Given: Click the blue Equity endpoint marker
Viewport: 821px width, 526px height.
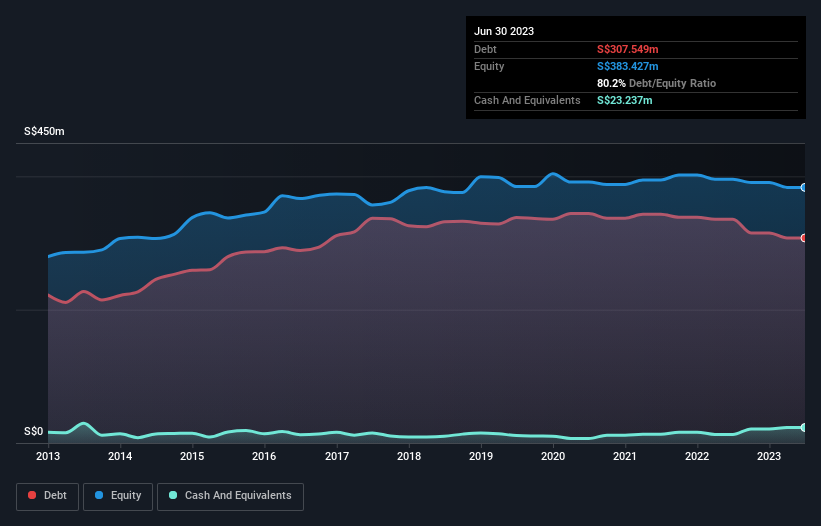Looking at the screenshot, I should [x=804, y=187].
